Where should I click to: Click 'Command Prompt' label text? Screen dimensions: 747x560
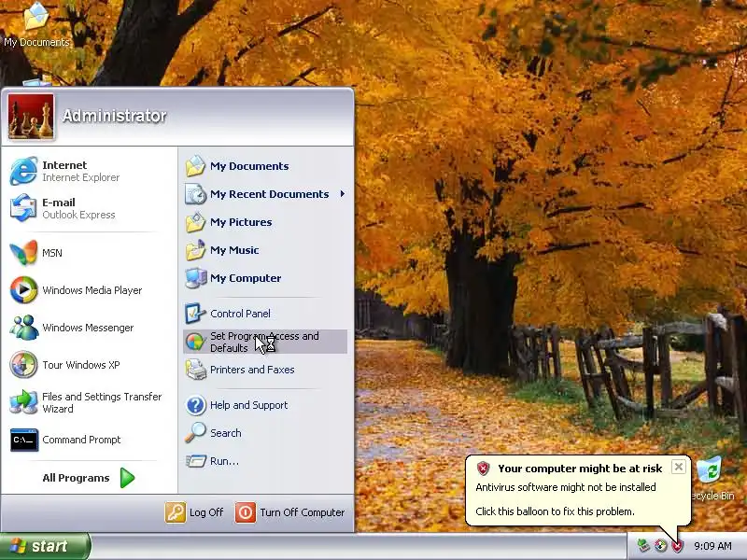tap(81, 440)
